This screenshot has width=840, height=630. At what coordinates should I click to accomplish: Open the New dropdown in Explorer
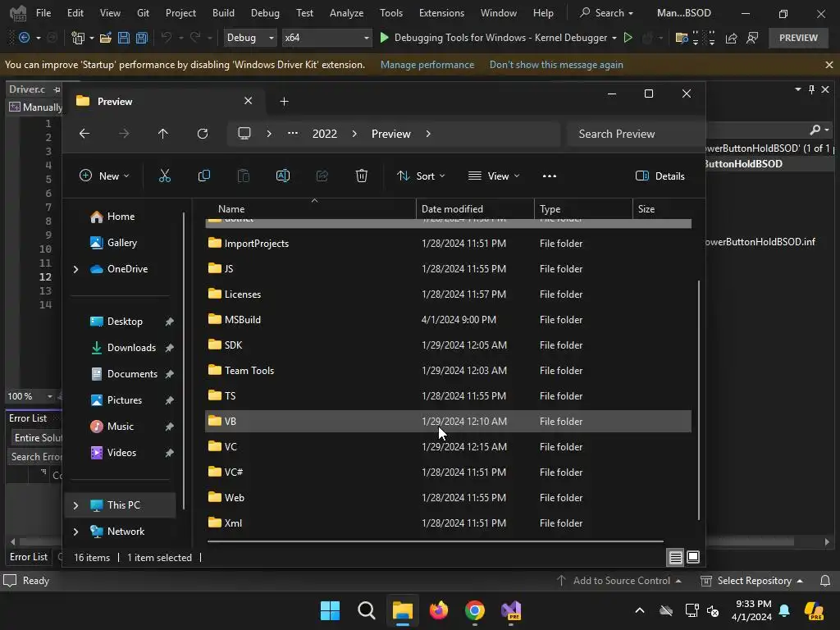tap(104, 176)
